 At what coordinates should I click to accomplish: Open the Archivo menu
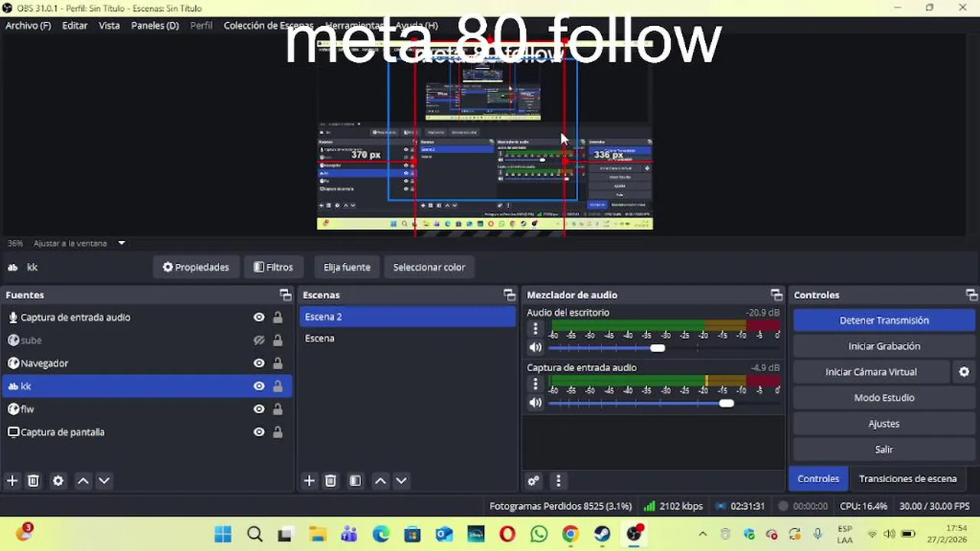pos(28,25)
